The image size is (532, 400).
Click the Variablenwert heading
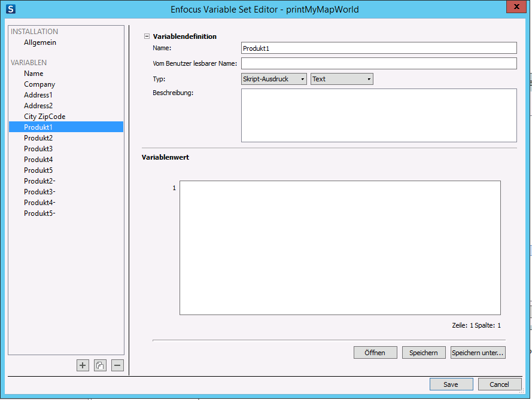[165, 157]
